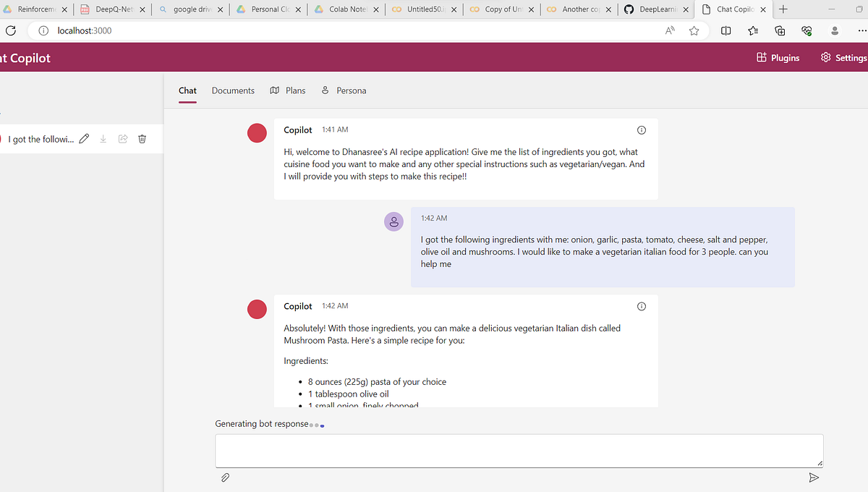Open info on the first Copilot message
The image size is (868, 492).
click(642, 130)
